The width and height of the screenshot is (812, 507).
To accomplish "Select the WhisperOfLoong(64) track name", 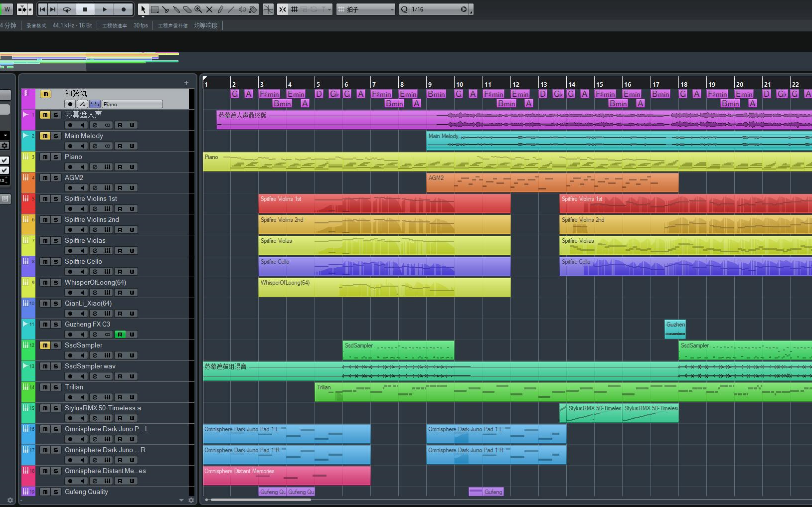I will click(95, 282).
